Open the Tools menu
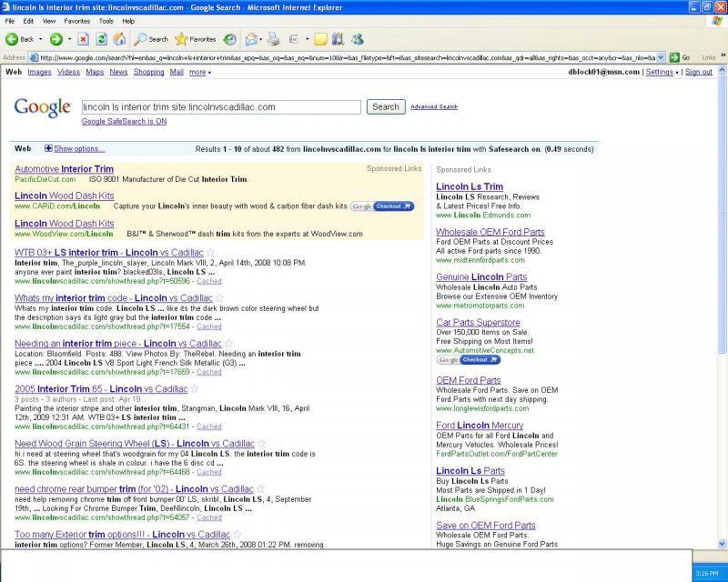 (x=106, y=20)
